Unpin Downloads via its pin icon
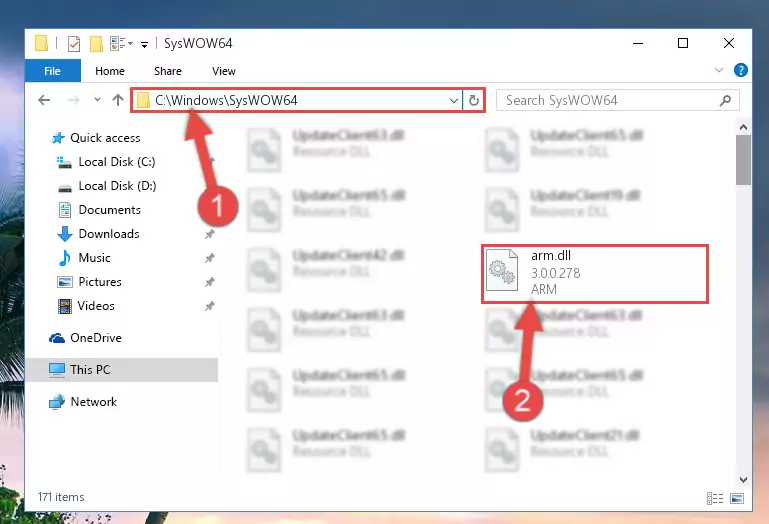This screenshot has width=769, height=524. coord(210,234)
